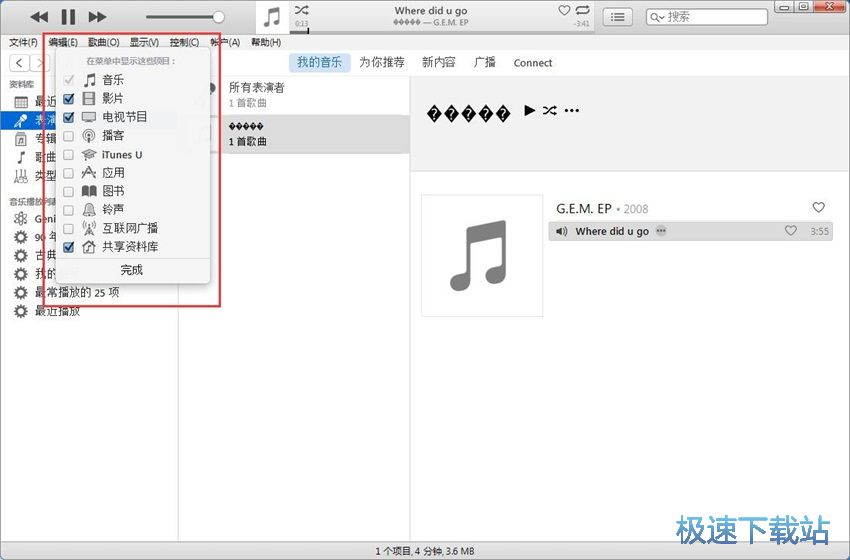
Task: Open the search magnifier dropdown
Action: (657, 17)
